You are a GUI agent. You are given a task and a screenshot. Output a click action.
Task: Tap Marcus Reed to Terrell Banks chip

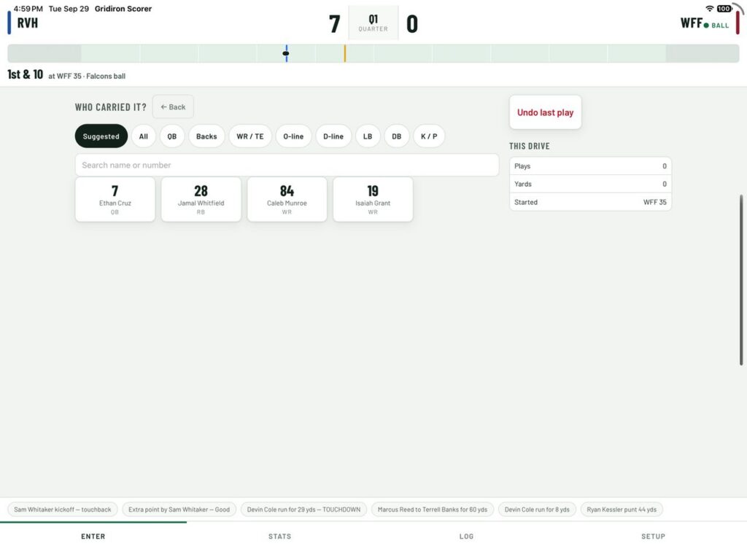(433, 510)
